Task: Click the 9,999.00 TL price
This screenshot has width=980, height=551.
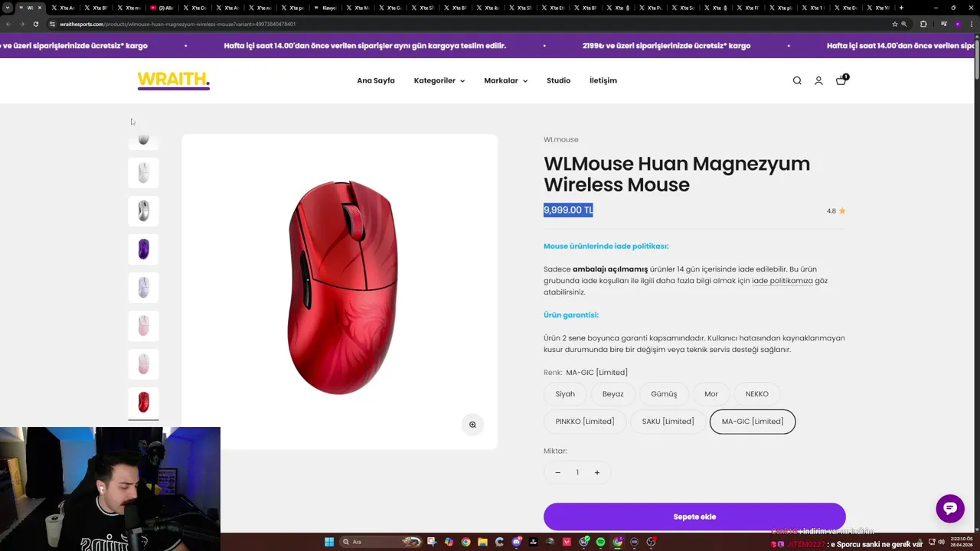Action: pos(568,210)
